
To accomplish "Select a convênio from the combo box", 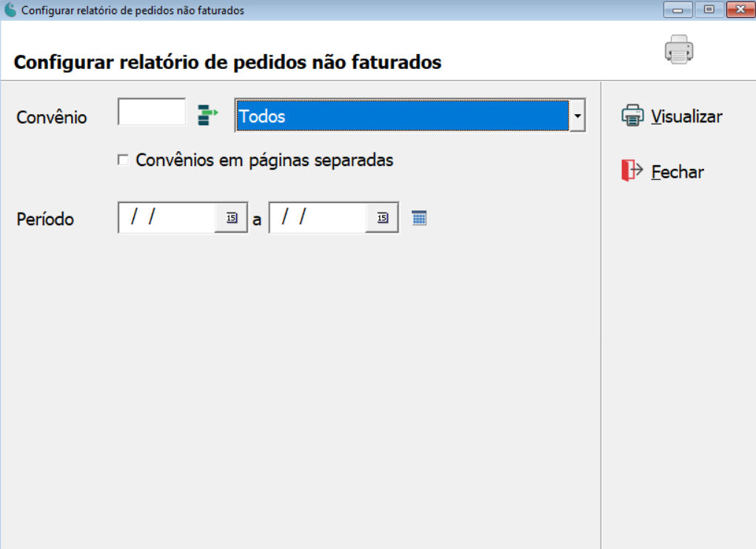I will (x=407, y=116).
